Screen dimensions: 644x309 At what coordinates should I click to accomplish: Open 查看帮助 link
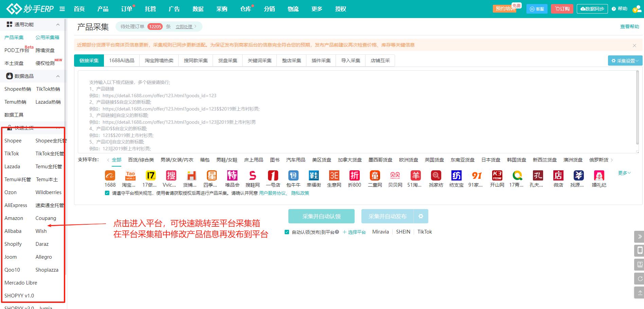click(x=630, y=27)
